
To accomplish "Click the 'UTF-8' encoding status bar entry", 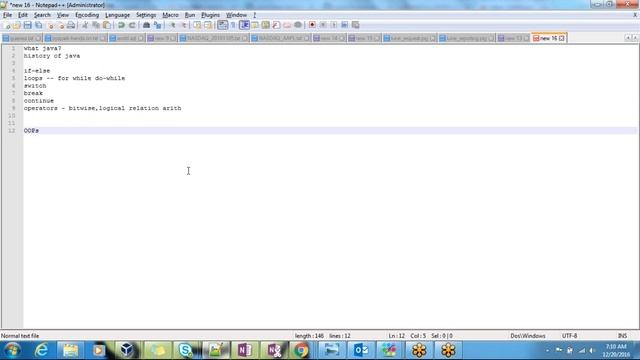I will pyautogui.click(x=569, y=336).
